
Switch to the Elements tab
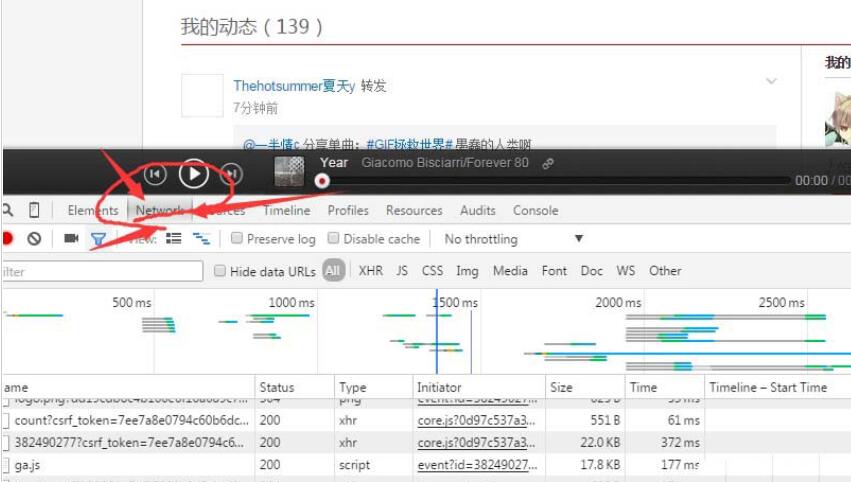click(x=93, y=211)
